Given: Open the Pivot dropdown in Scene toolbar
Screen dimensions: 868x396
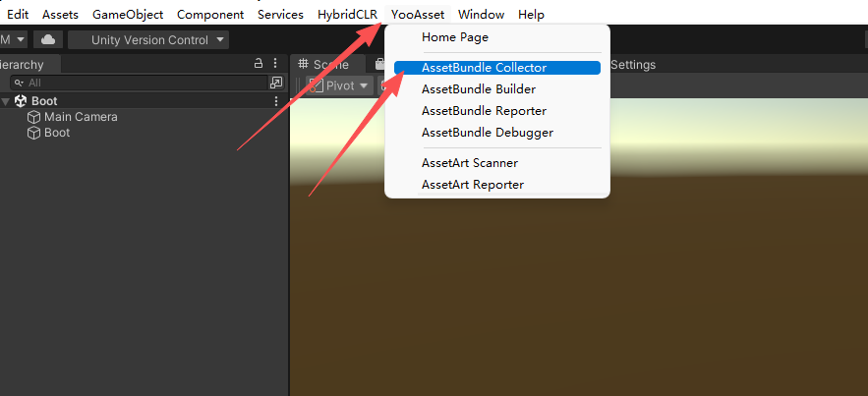Looking at the screenshot, I should (339, 85).
